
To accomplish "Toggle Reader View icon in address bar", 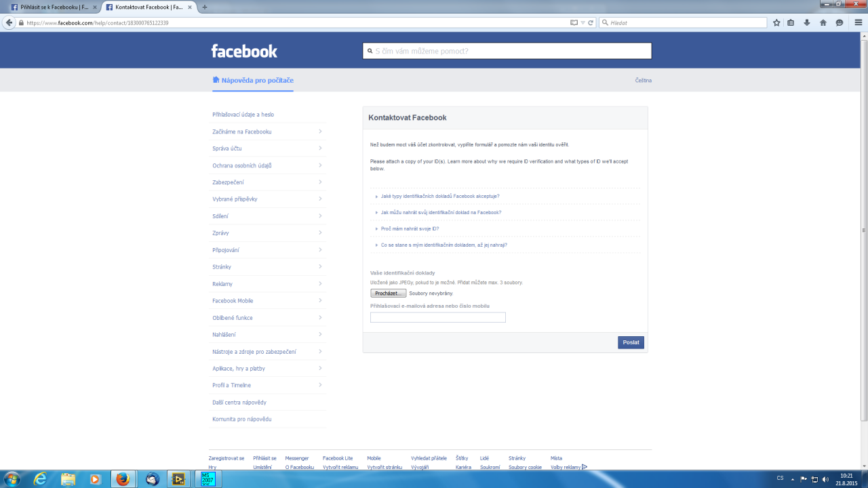I will click(x=574, y=22).
